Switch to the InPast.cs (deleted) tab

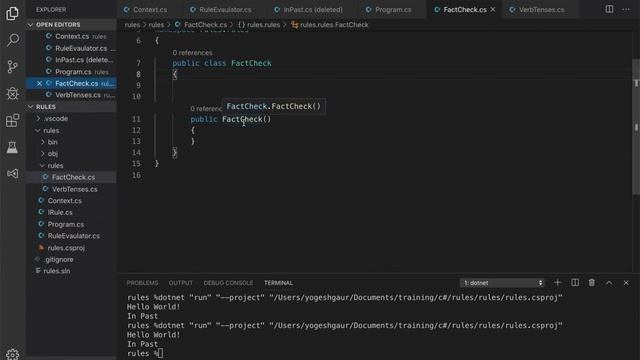313,9
